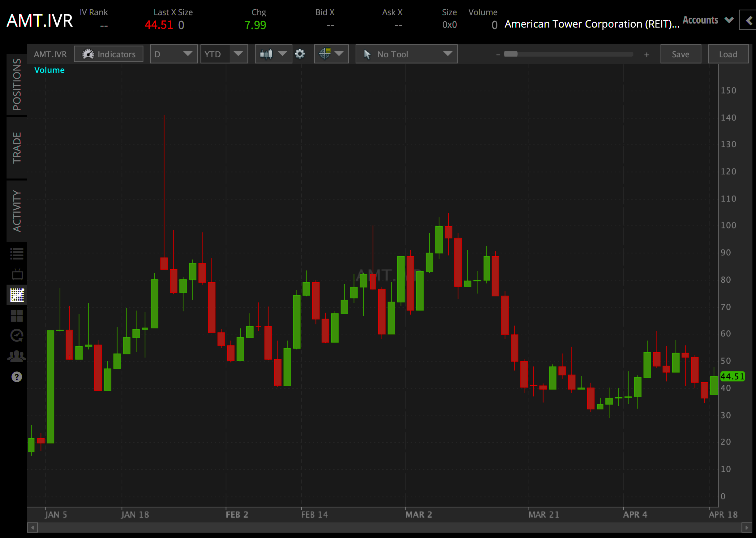Click the history clock icon
Viewport: 756px width, 538px height.
coord(17,335)
